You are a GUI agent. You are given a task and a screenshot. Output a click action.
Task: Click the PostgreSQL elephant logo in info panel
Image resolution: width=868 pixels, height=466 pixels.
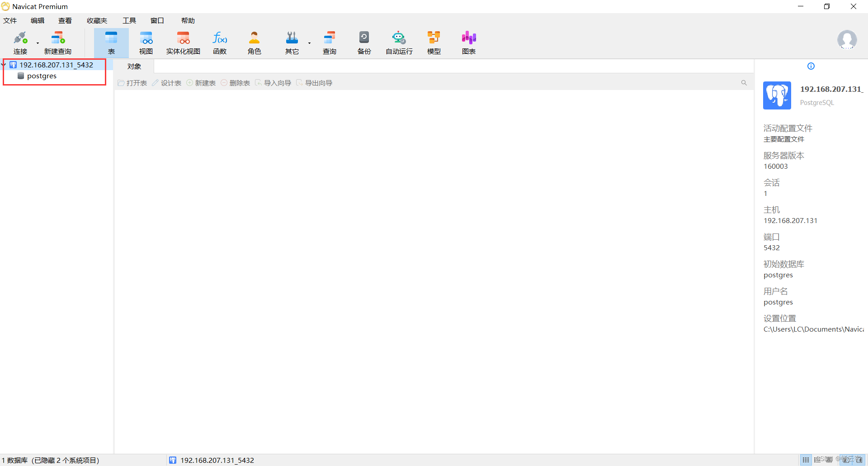777,95
